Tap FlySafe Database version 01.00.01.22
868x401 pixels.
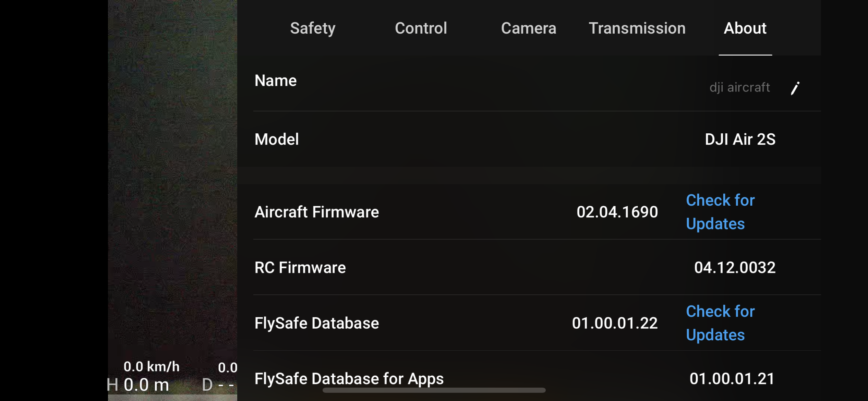615,323
